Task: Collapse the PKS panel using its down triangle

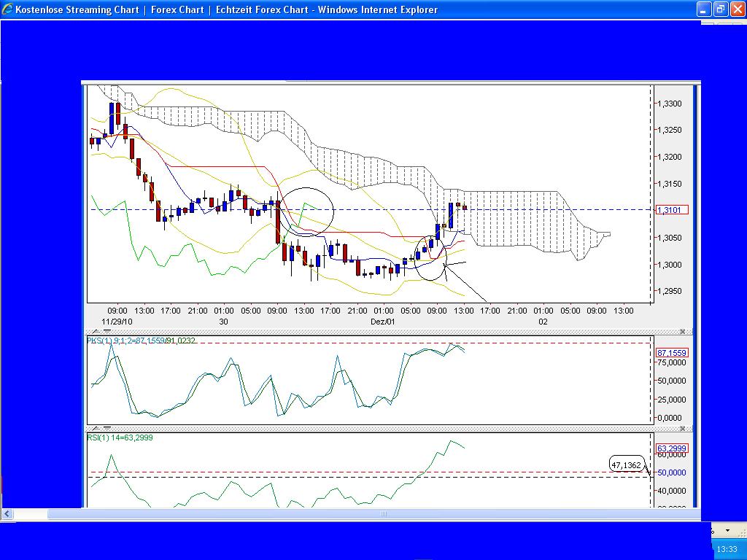Action: [107, 330]
